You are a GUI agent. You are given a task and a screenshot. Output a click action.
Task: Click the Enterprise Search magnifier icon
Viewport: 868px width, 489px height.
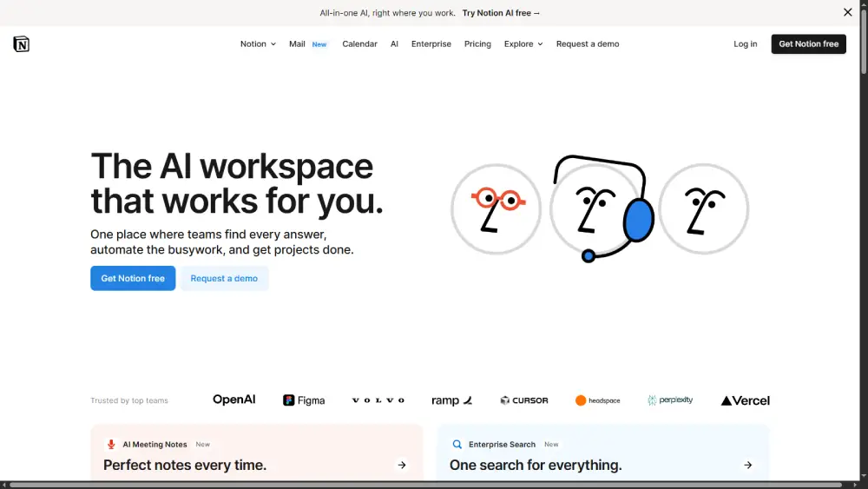click(457, 444)
